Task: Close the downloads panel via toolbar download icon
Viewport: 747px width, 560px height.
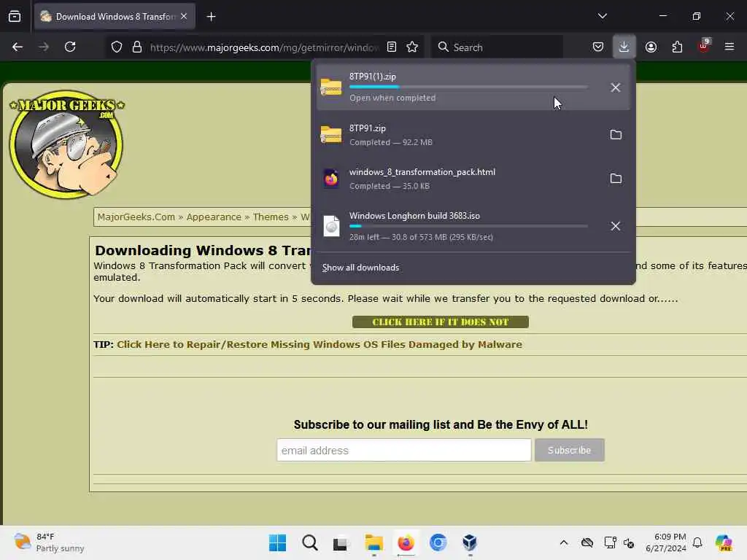Action: tap(624, 47)
